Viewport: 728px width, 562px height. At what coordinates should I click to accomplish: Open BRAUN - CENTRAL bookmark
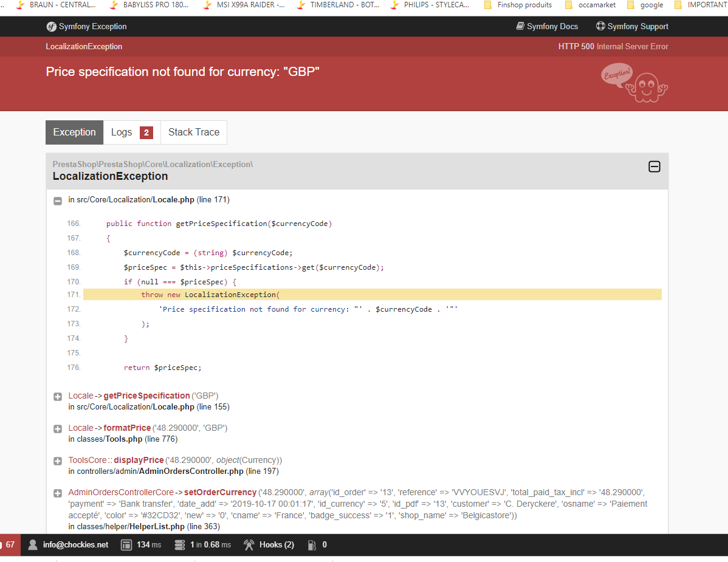pyautogui.click(x=57, y=5)
